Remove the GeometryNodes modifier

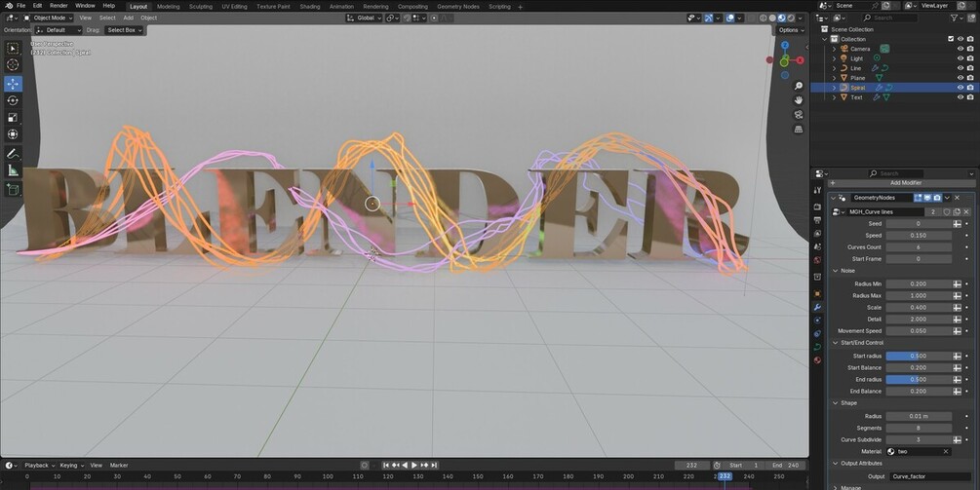pos(957,197)
